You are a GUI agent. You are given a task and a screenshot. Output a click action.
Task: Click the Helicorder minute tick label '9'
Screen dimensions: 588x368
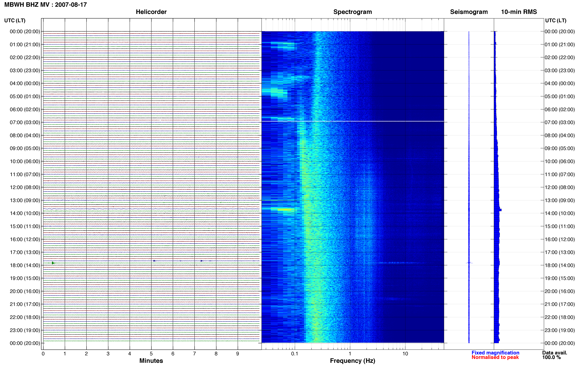238,354
